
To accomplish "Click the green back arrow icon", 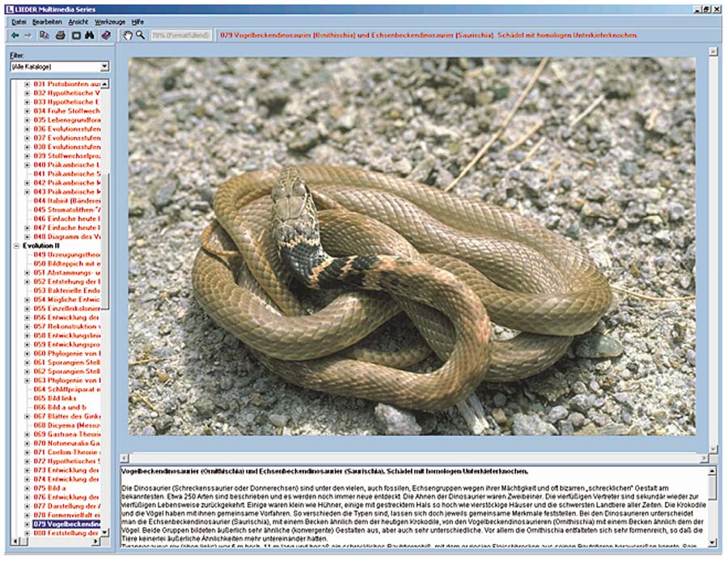I will coord(15,36).
